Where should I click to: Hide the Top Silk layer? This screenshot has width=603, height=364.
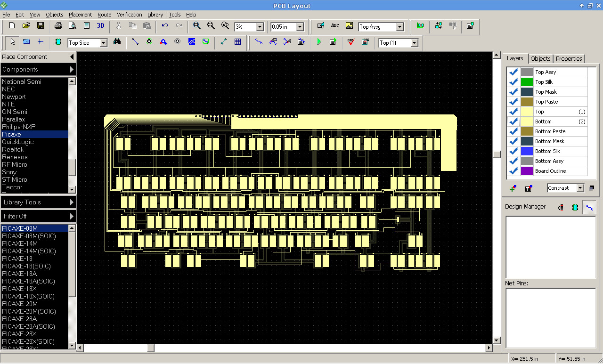tap(513, 81)
